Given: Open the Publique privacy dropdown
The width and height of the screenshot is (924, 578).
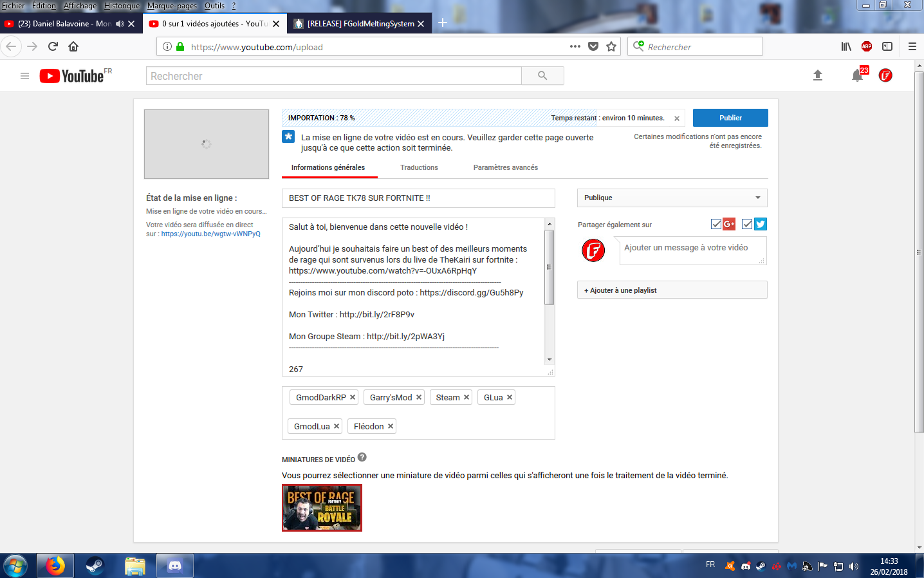Looking at the screenshot, I should 672,198.
